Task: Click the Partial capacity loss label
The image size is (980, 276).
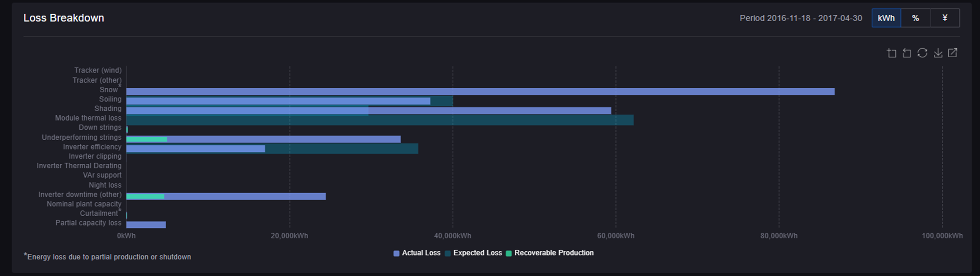Action: pyautogui.click(x=88, y=223)
